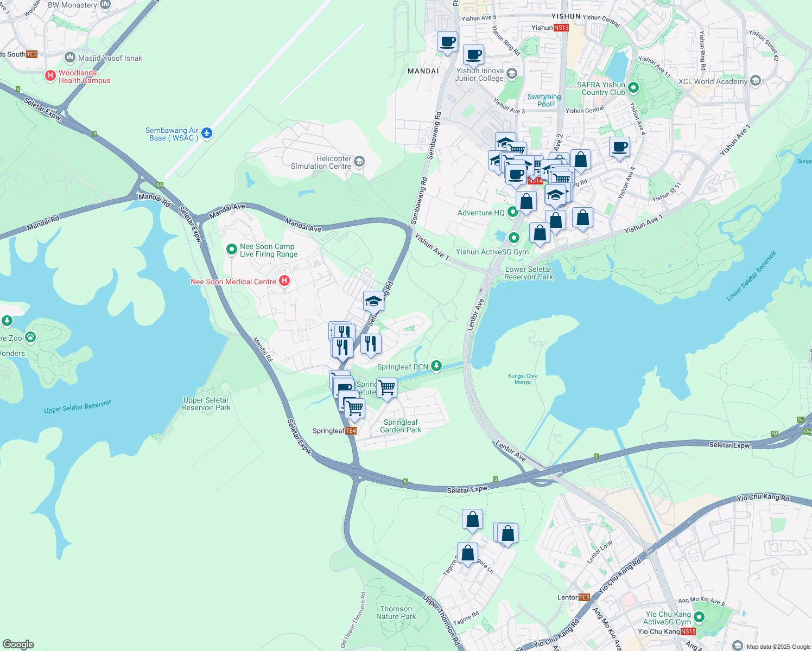Click the Yishun ActiveSG Gym marker
Image resolution: width=812 pixels, height=651 pixels.
coord(513,238)
